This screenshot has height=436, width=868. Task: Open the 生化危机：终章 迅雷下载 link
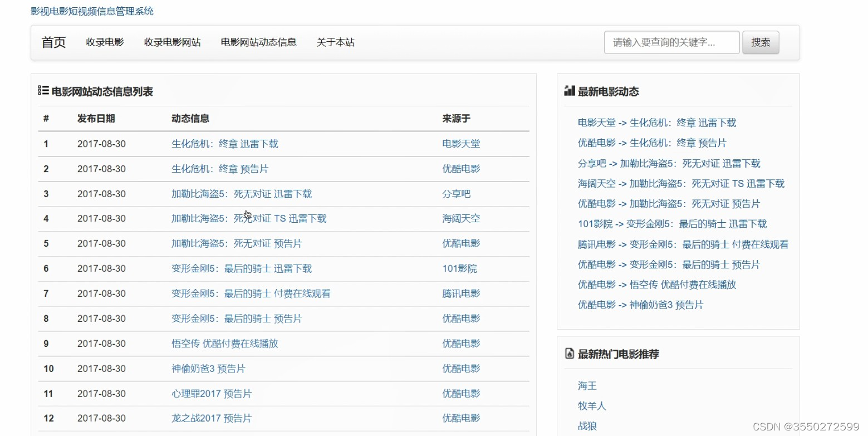224,144
